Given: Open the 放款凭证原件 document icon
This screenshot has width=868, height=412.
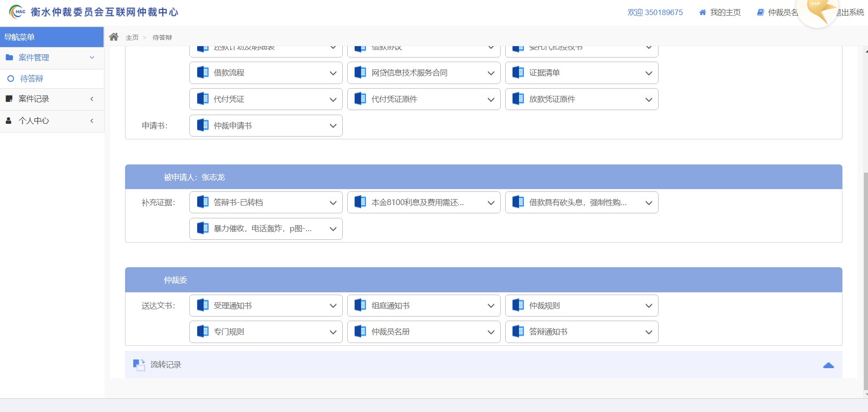Looking at the screenshot, I should (518, 99).
